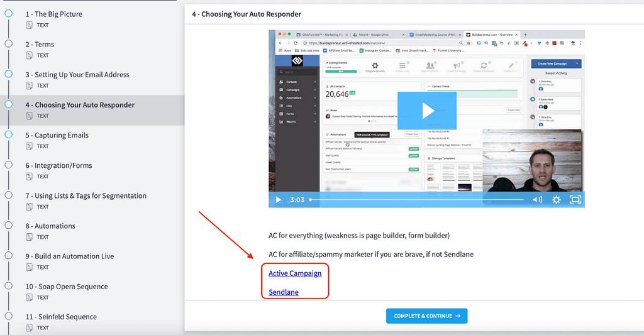Screen dimensions: 644x335
Task: Click text document icon under Automations lesson
Action: point(29,237)
